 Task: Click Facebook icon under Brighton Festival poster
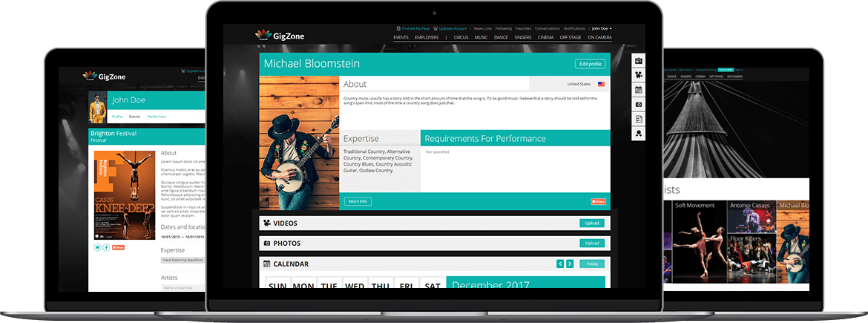[x=106, y=248]
